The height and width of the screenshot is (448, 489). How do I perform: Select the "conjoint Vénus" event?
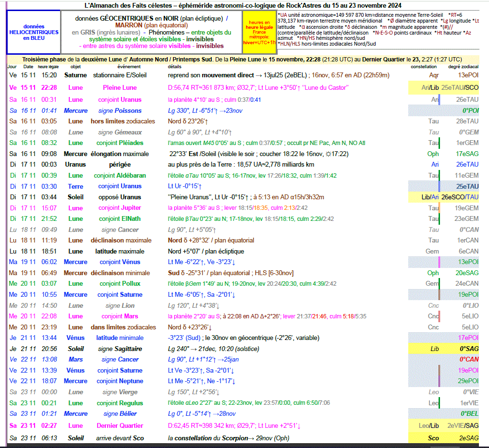pos(120,262)
